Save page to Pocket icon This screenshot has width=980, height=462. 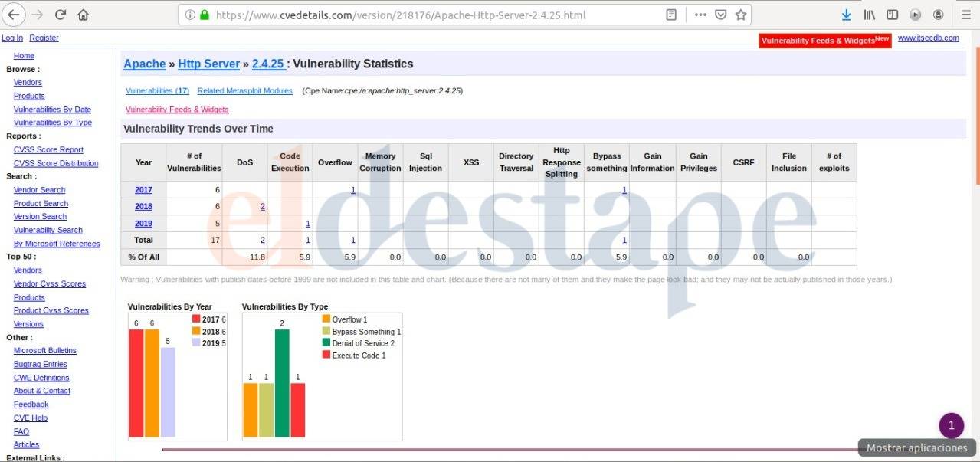click(720, 15)
